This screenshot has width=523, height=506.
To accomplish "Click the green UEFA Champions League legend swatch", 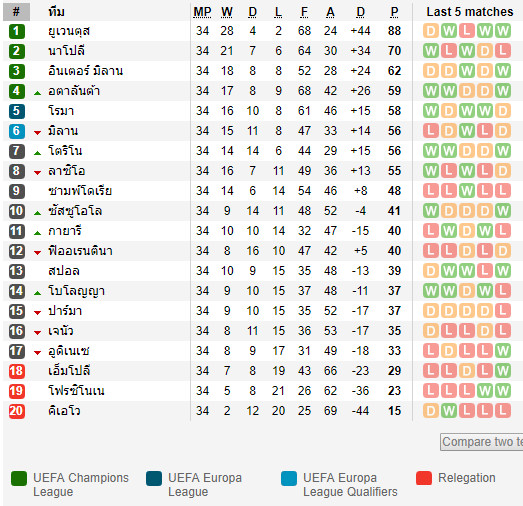I will (19, 478).
